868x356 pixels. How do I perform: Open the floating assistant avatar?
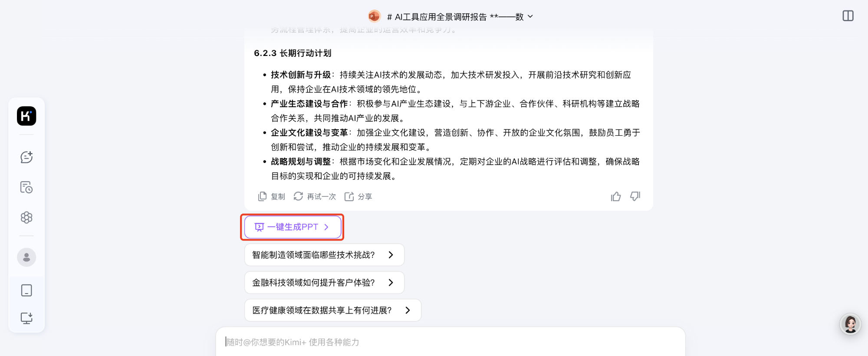coord(850,324)
